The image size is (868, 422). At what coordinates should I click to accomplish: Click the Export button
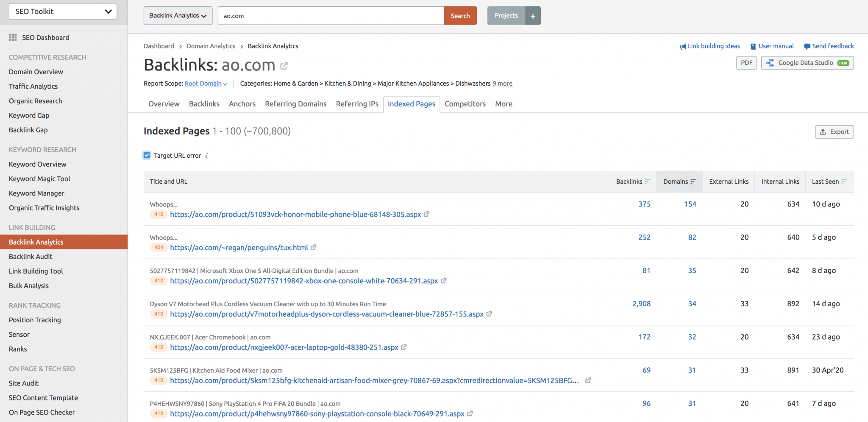(x=834, y=132)
